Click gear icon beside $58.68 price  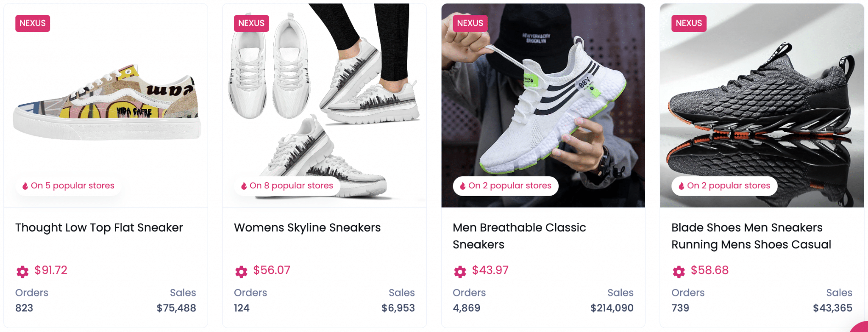[x=679, y=271]
